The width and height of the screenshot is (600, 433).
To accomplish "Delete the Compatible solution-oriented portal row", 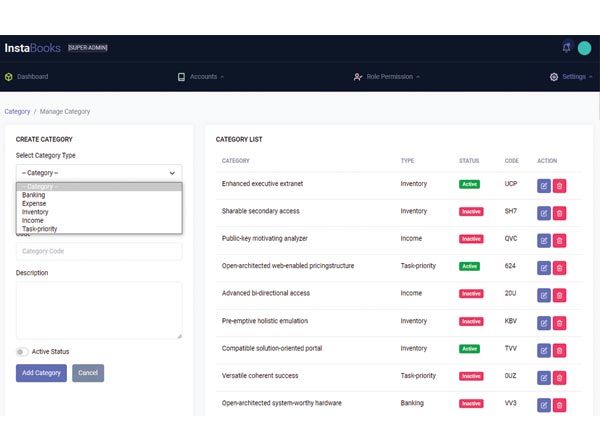I will (560, 350).
